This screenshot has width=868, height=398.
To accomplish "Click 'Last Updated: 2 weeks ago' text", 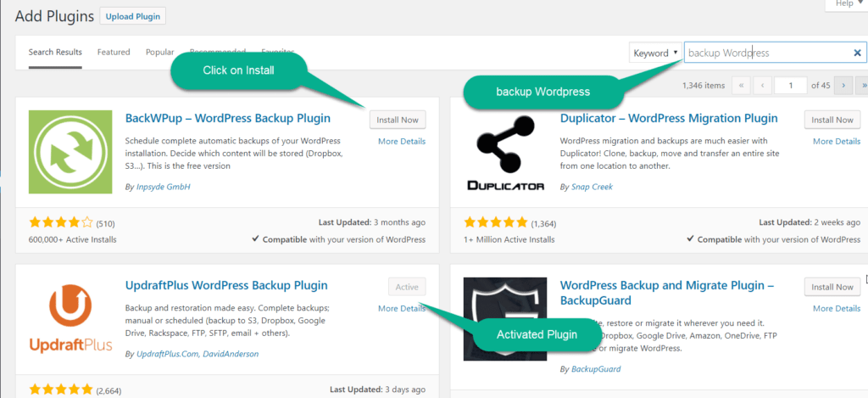I will (x=810, y=223).
